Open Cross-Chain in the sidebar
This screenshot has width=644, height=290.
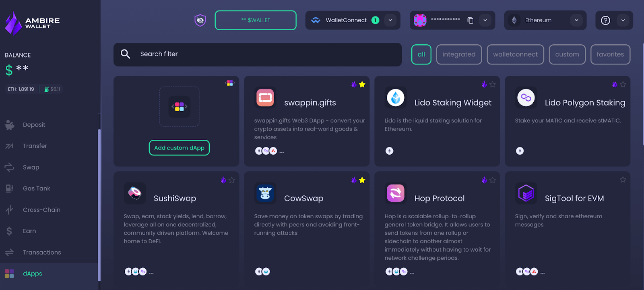point(49,210)
